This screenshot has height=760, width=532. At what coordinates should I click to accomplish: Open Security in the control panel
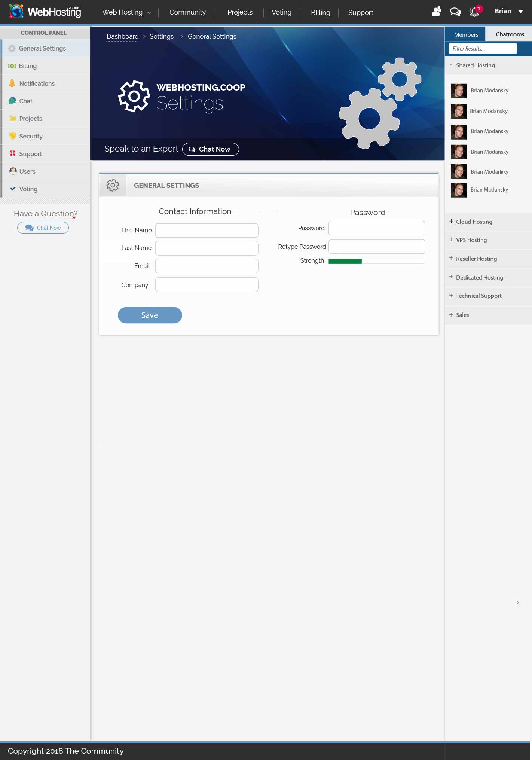pyautogui.click(x=45, y=136)
